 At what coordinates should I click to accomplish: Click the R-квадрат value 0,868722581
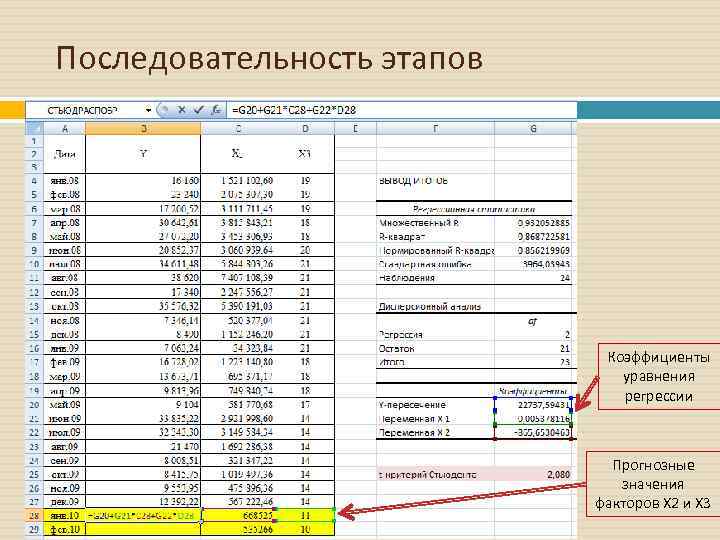534,236
